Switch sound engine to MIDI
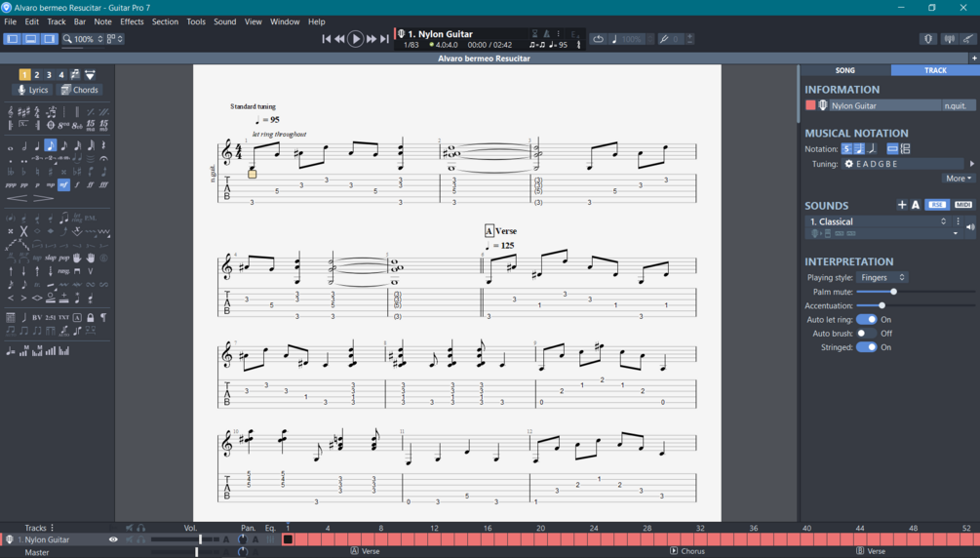Image resolution: width=980 pixels, height=558 pixels. coord(963,205)
